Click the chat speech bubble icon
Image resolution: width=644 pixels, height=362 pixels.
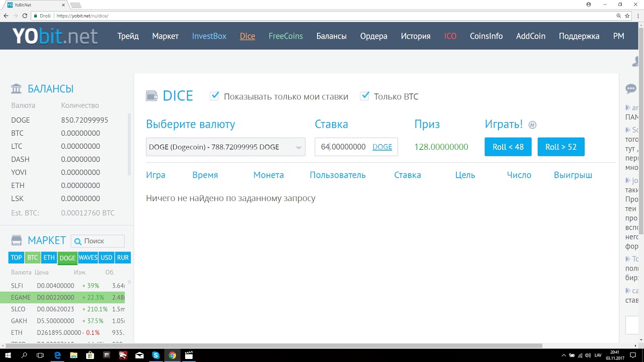631,89
